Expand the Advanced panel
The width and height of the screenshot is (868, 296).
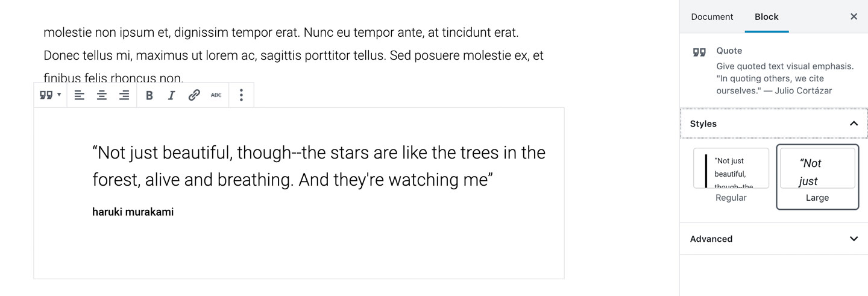pyautogui.click(x=774, y=239)
